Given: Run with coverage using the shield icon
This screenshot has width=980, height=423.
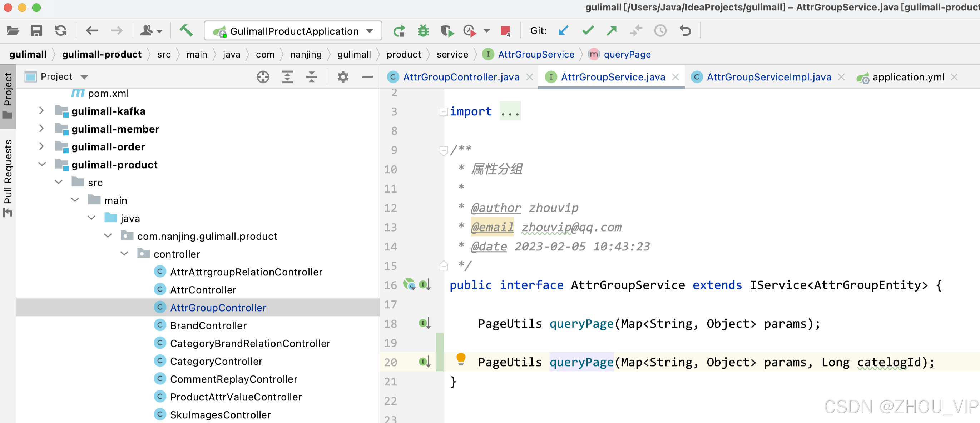Looking at the screenshot, I should click(x=447, y=30).
